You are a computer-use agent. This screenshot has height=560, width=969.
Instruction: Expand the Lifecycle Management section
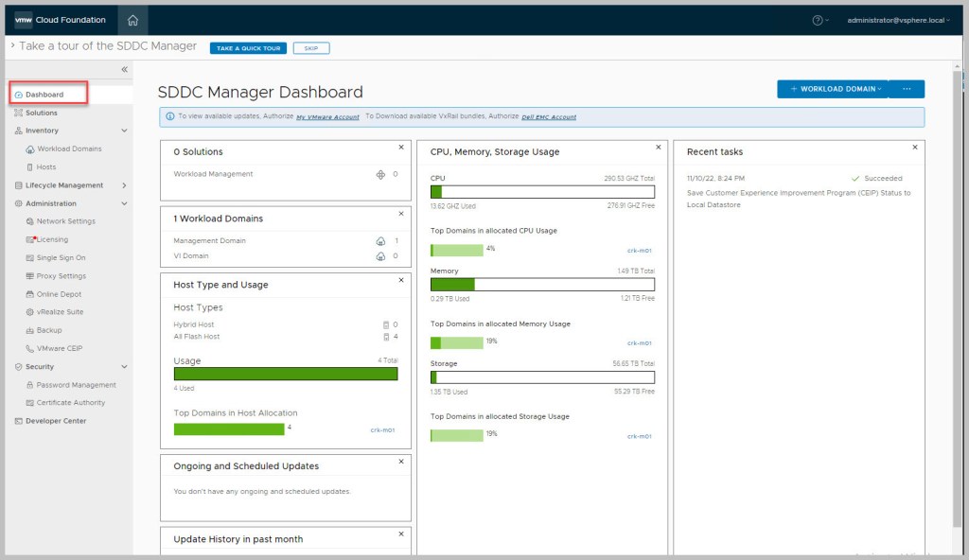124,185
